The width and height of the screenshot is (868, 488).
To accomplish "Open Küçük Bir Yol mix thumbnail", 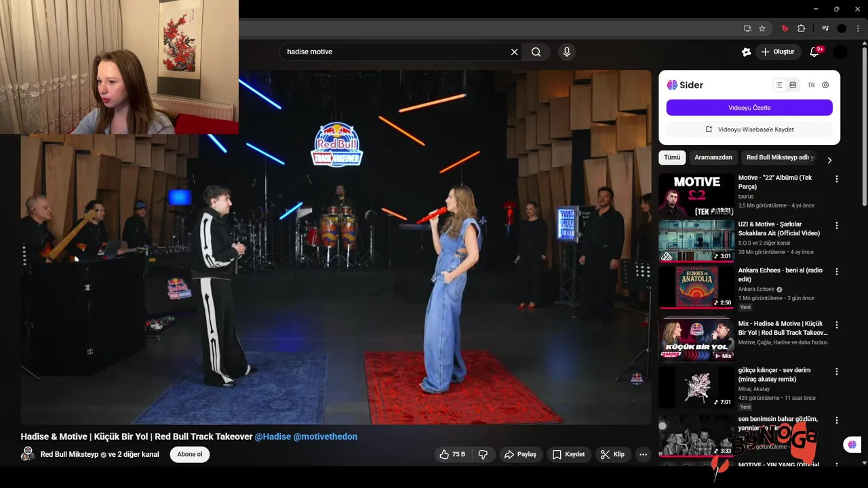I will click(x=696, y=340).
